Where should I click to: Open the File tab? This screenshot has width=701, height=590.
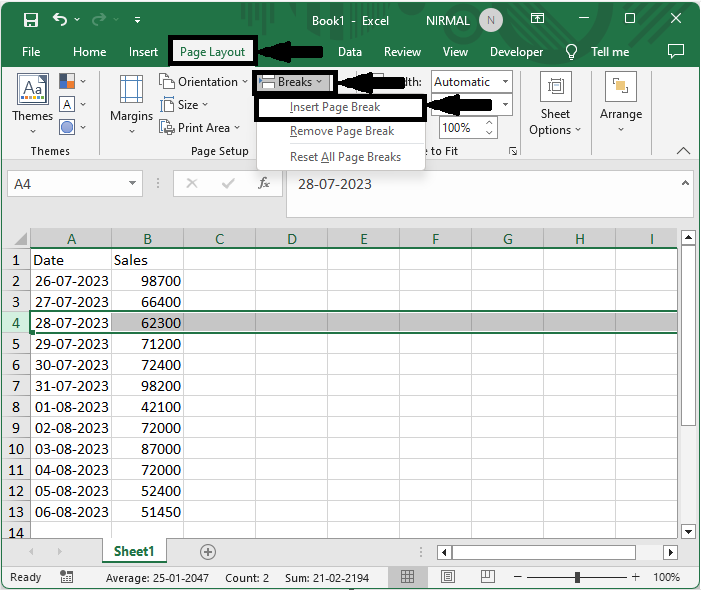point(31,52)
